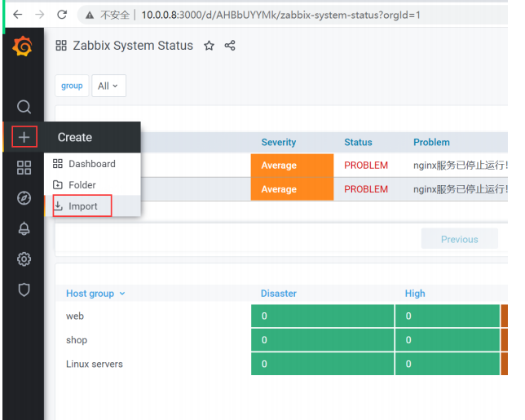
Task: Click the web row High count cell
Action: [448, 316]
